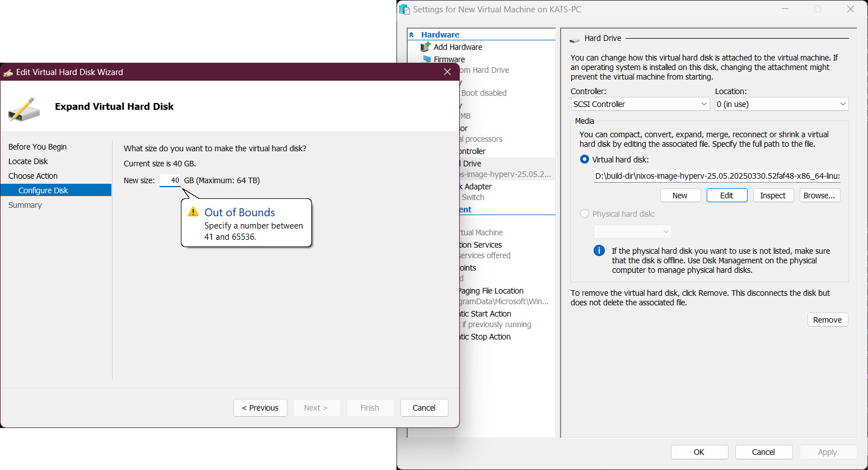Screen dimensions: 868x470
Task: Click the Add Hardware icon in Settings tree
Action: coord(426,47)
